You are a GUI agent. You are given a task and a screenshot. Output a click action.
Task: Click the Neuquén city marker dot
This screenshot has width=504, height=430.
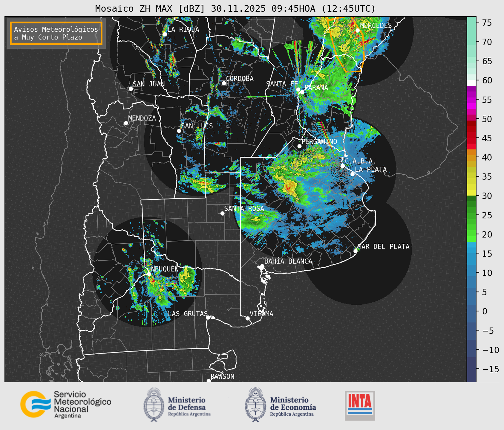pyautogui.click(x=149, y=274)
